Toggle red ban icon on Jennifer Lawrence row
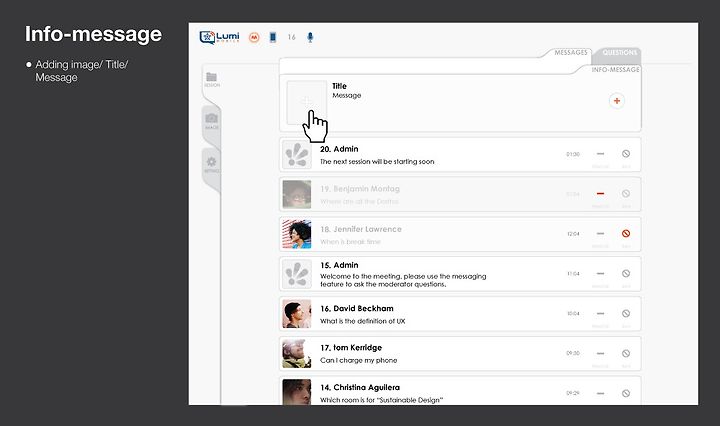Viewport: 720px width, 426px height. coord(626,234)
